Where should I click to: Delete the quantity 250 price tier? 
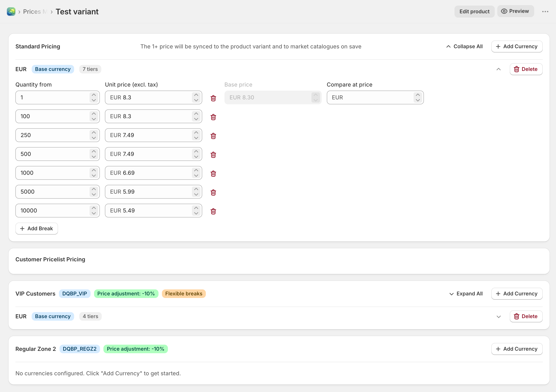click(213, 136)
